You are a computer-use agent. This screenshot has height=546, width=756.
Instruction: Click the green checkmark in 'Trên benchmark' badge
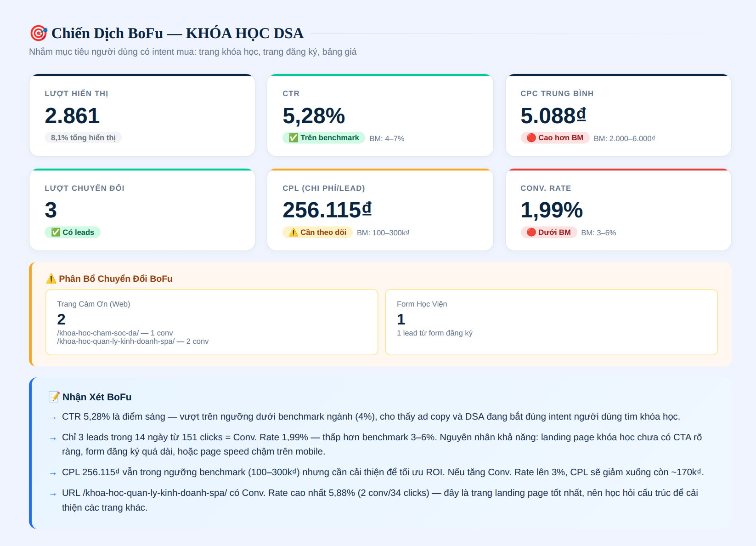(x=293, y=138)
